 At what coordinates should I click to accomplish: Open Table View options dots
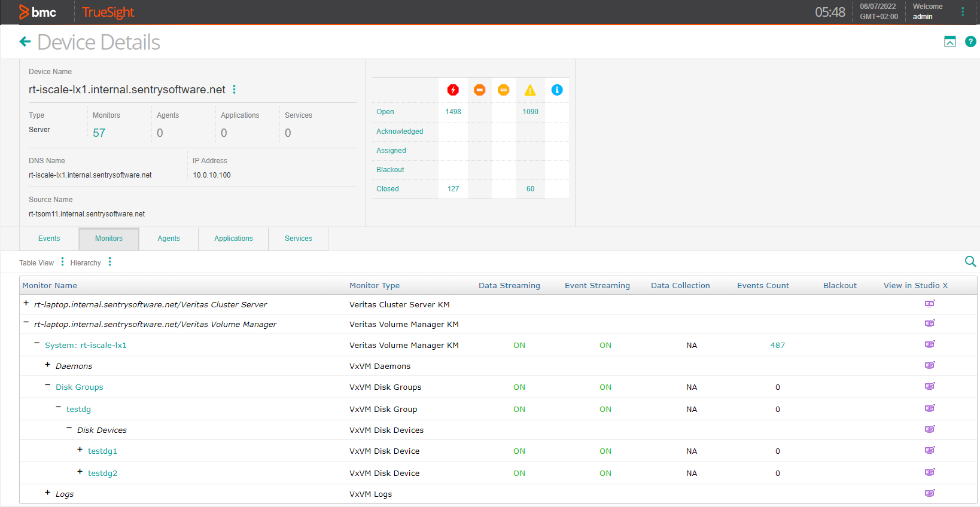(x=62, y=262)
